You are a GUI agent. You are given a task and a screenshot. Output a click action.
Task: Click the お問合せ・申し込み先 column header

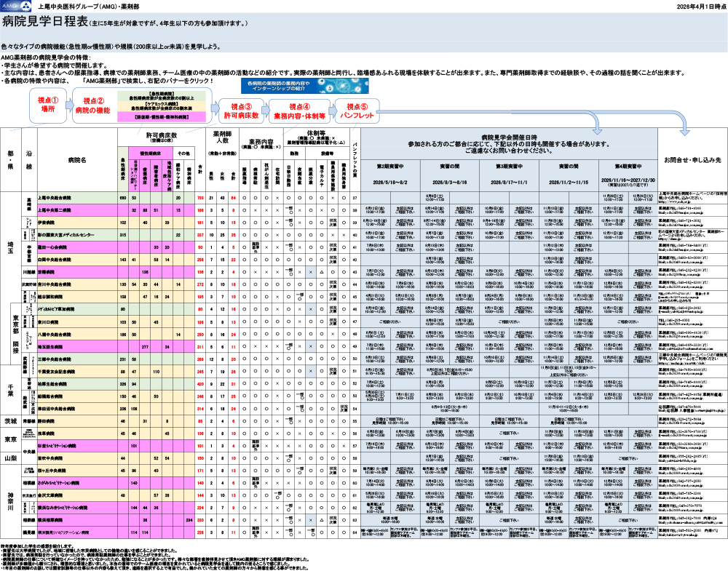coord(692,159)
